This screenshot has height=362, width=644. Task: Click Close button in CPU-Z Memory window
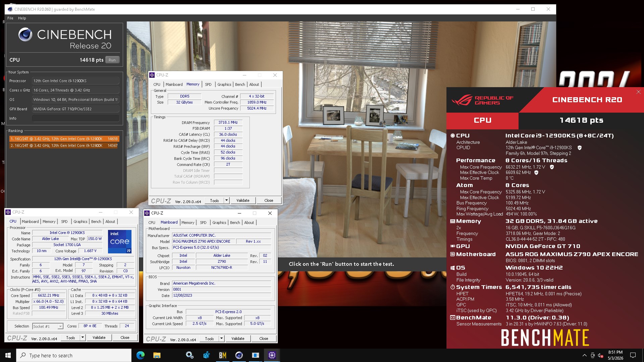[269, 200]
